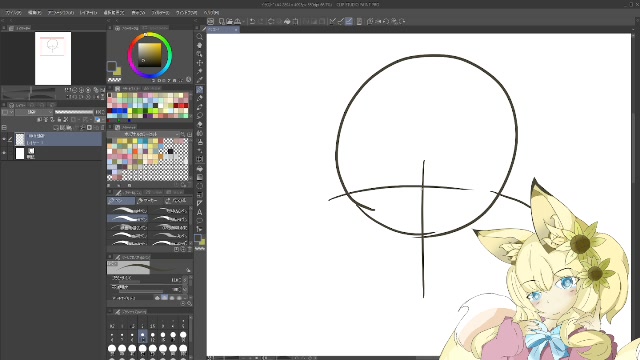Image resolution: width=640 pixels, height=360 pixels.
Task: Open the Layer panel menu icon
Action: tap(4, 105)
